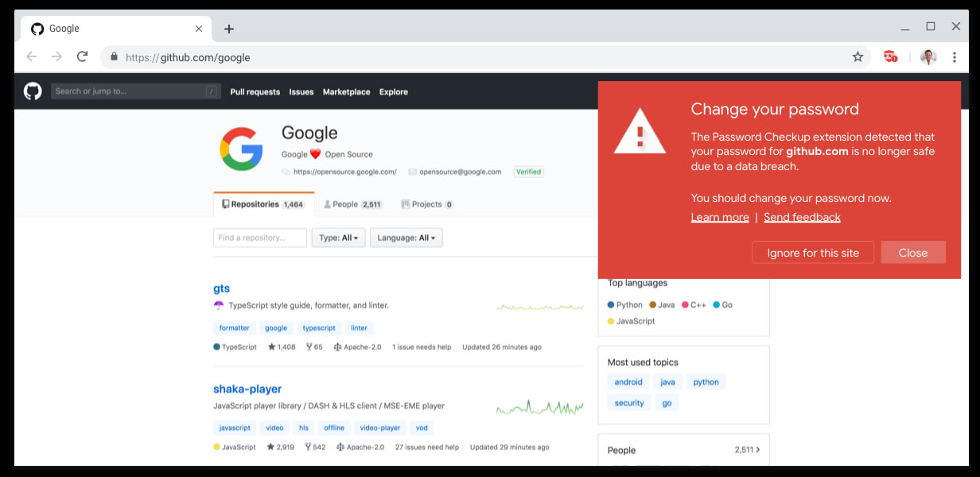Click the go most used topic
The height and width of the screenshot is (477, 980).
point(667,403)
